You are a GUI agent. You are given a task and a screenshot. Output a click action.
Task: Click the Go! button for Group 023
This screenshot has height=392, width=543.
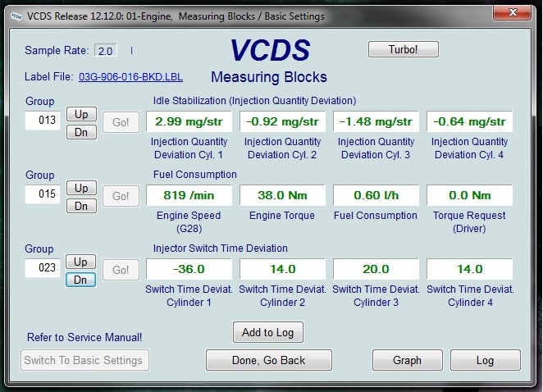point(121,270)
